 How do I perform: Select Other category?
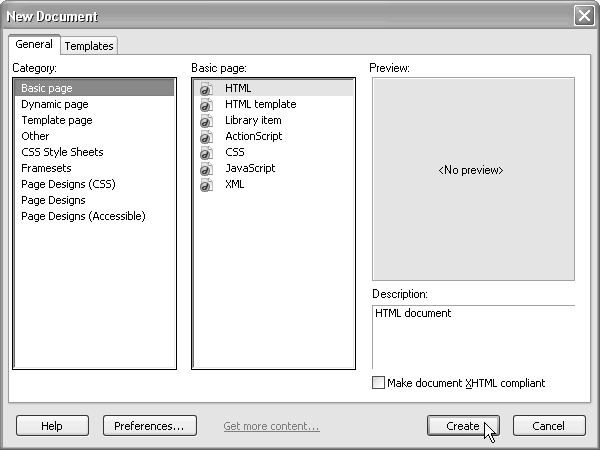coord(94,136)
